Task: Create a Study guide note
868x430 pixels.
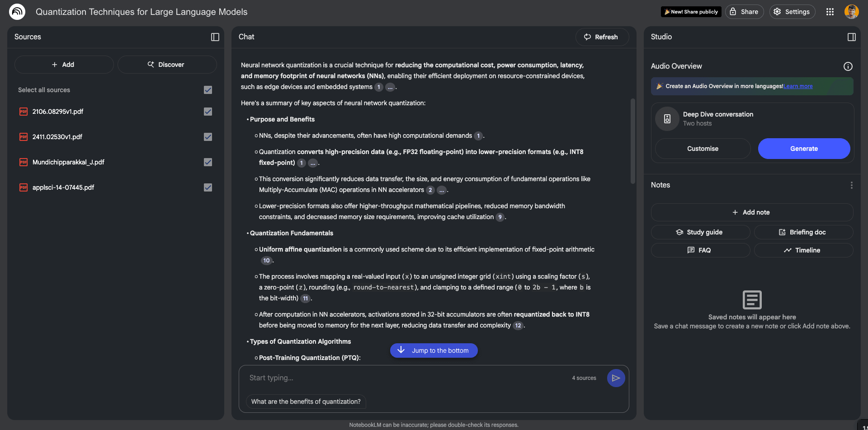Action: coord(700,232)
